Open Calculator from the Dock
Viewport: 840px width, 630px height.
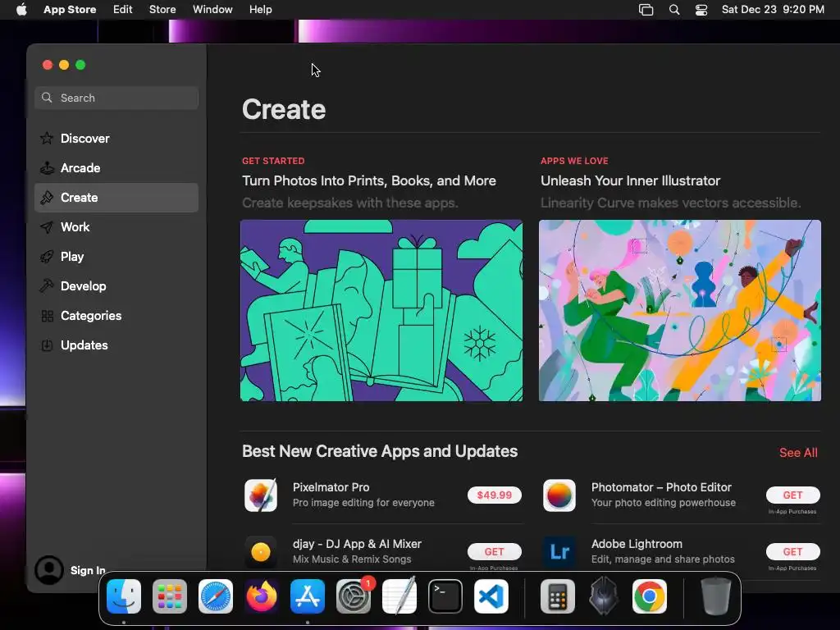tap(558, 596)
